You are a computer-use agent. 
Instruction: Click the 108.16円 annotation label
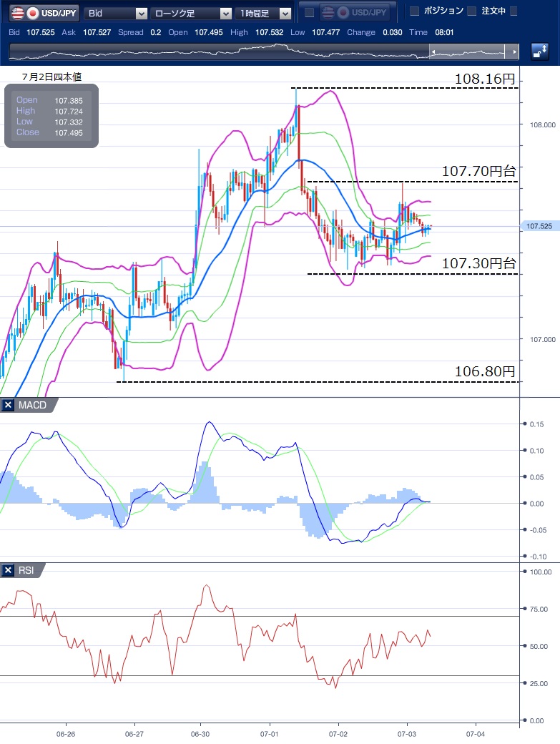coord(484,79)
